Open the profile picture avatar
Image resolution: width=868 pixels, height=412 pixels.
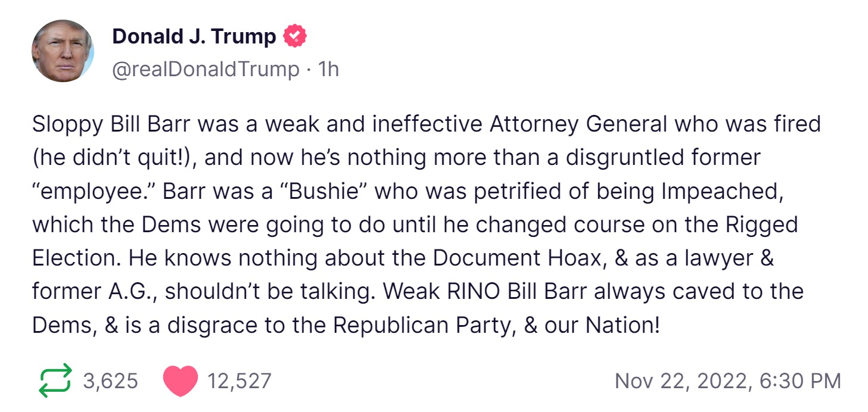coord(63,51)
